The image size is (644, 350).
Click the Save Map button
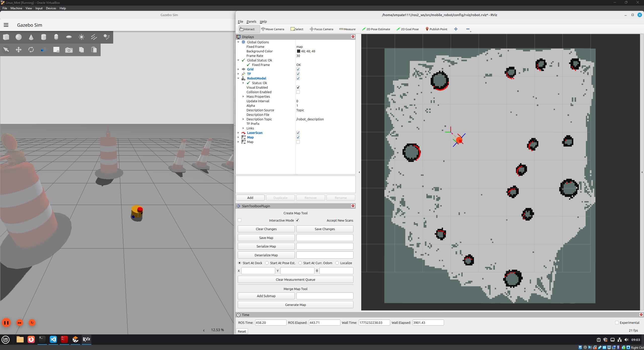[266, 238]
